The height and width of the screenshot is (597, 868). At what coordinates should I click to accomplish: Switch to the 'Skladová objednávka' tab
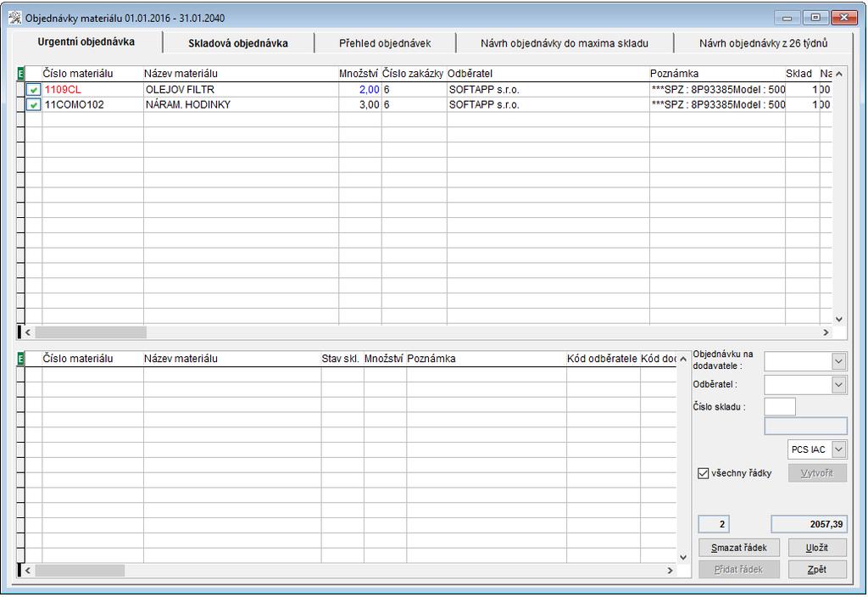[x=238, y=43]
